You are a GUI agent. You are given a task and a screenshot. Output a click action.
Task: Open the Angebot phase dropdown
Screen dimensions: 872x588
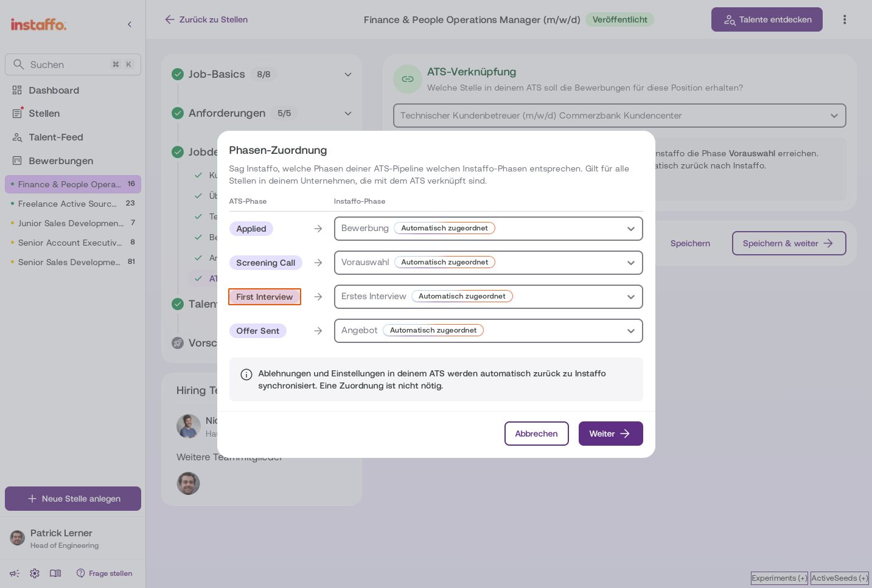[x=489, y=331]
